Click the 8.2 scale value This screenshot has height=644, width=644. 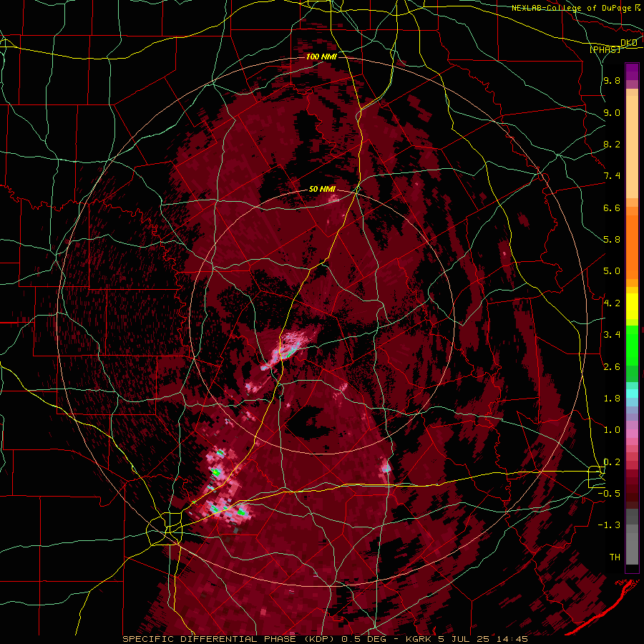(612, 144)
